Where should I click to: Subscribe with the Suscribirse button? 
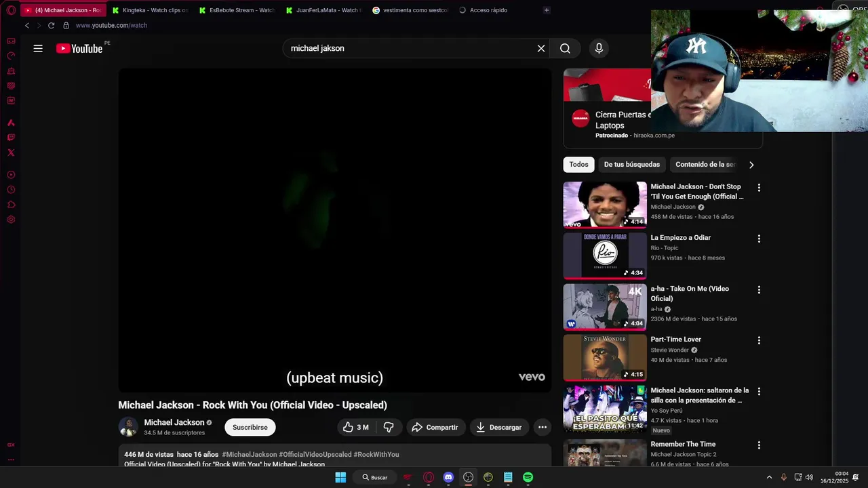pyautogui.click(x=250, y=427)
